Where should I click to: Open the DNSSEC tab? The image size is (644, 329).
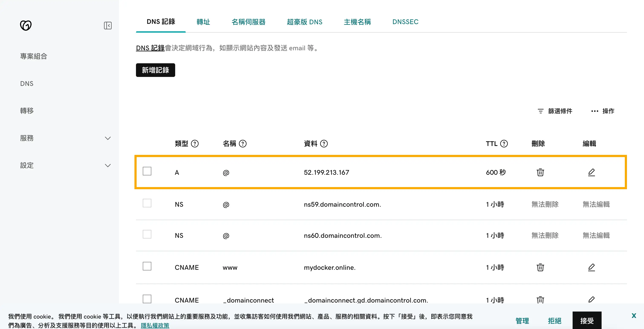coord(405,22)
